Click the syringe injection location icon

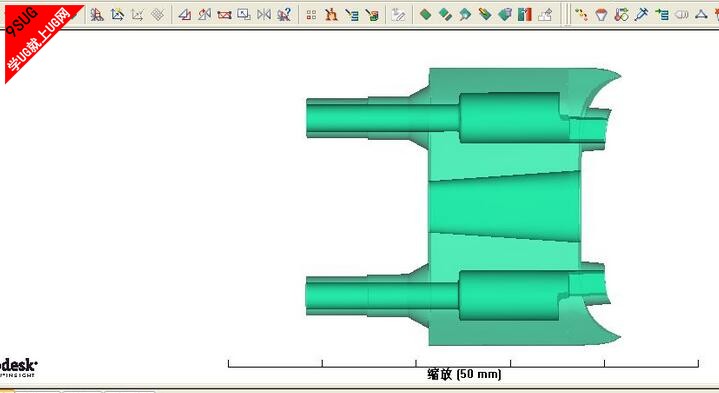[x=642, y=15]
